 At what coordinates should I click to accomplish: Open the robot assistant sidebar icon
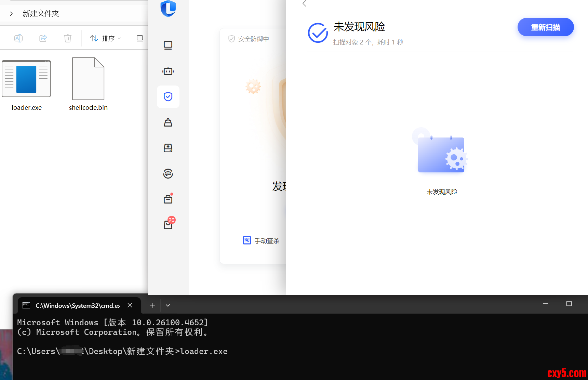[168, 71]
